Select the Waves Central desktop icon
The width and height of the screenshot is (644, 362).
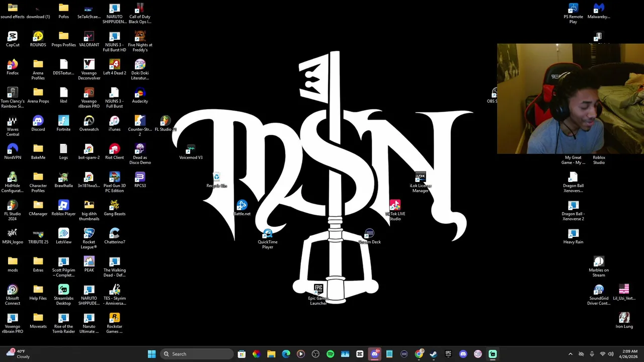click(x=13, y=126)
